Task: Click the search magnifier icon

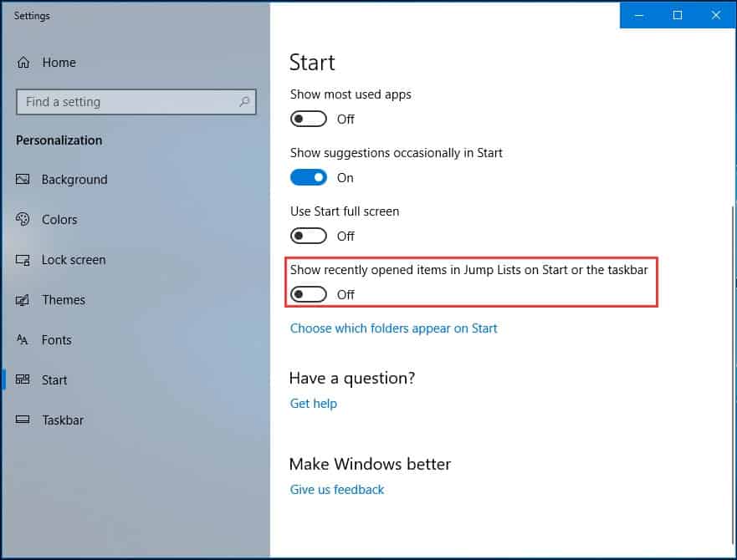Action: (243, 101)
